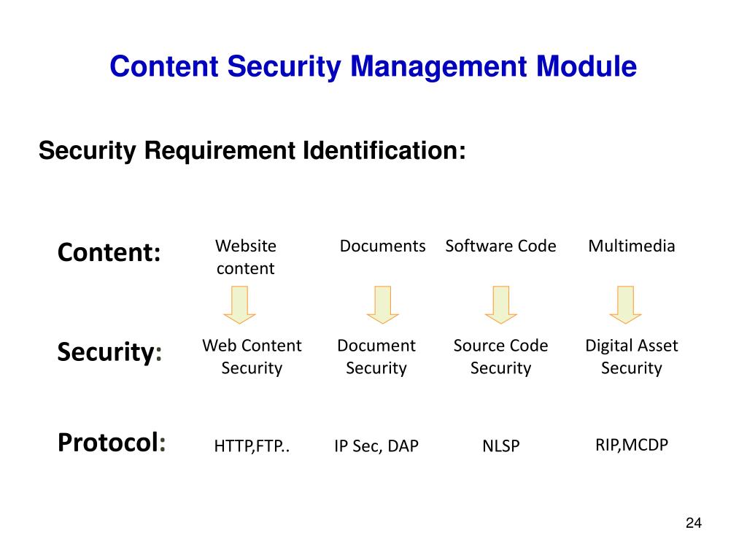
Task: Click the IP Sec, DAP protocol text
Action: coord(376,446)
